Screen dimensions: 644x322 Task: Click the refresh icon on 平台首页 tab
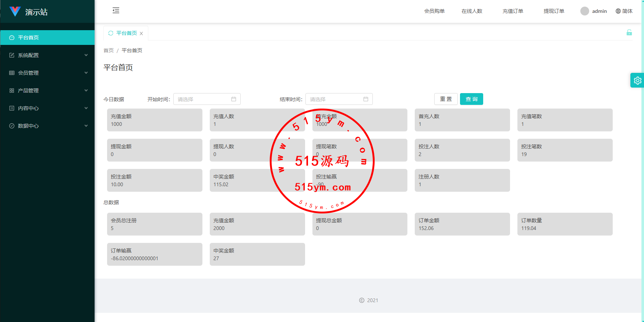point(111,33)
